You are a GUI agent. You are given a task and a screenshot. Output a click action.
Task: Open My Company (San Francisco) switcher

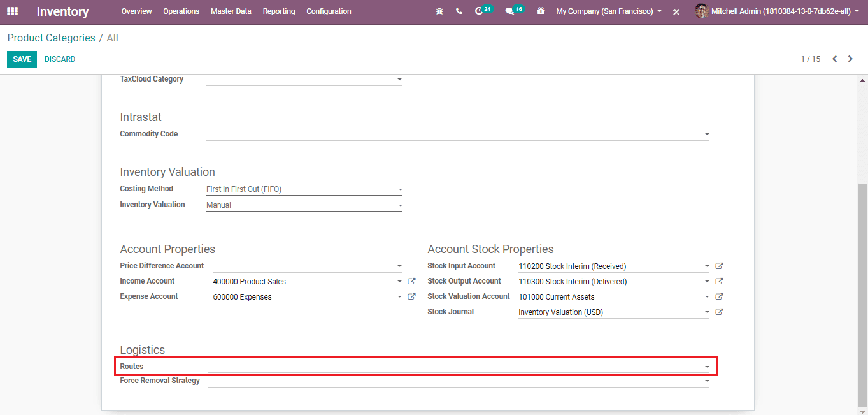tap(608, 11)
